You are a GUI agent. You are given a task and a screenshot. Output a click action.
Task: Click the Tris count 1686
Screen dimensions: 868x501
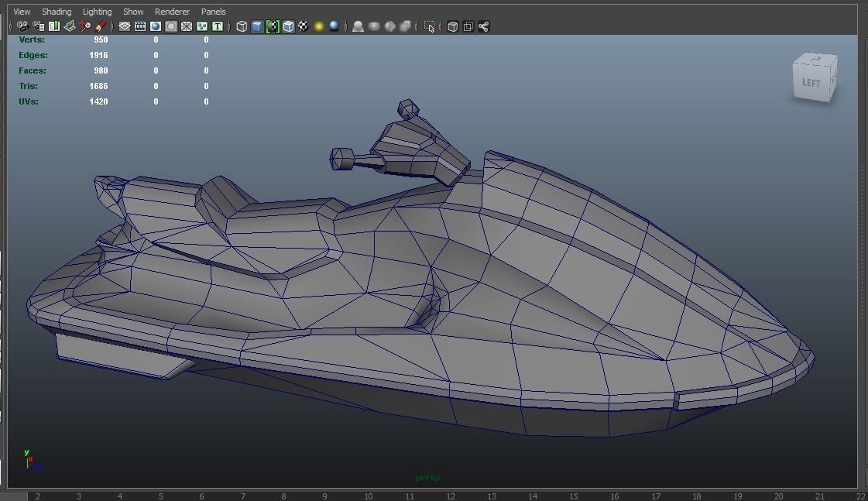point(98,87)
